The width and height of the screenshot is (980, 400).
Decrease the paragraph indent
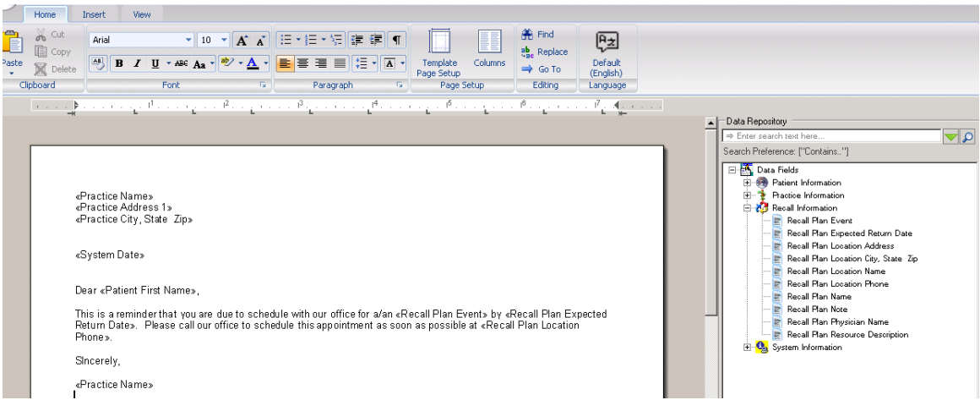[x=357, y=40]
